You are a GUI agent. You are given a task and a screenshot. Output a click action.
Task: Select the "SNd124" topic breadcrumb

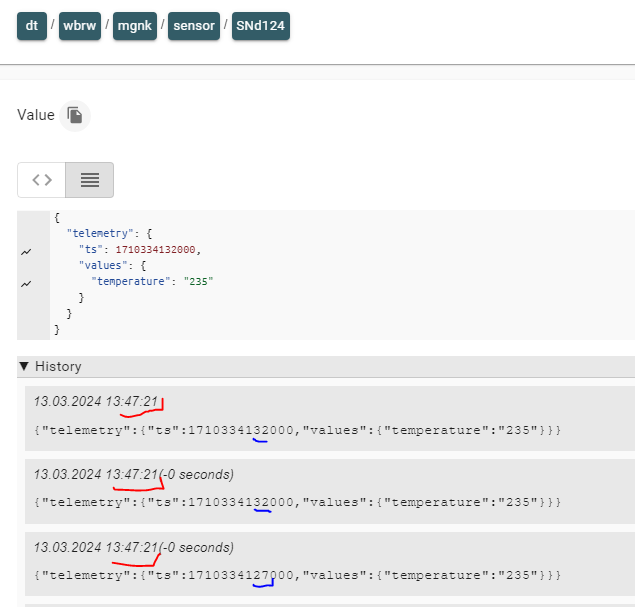pos(261,26)
